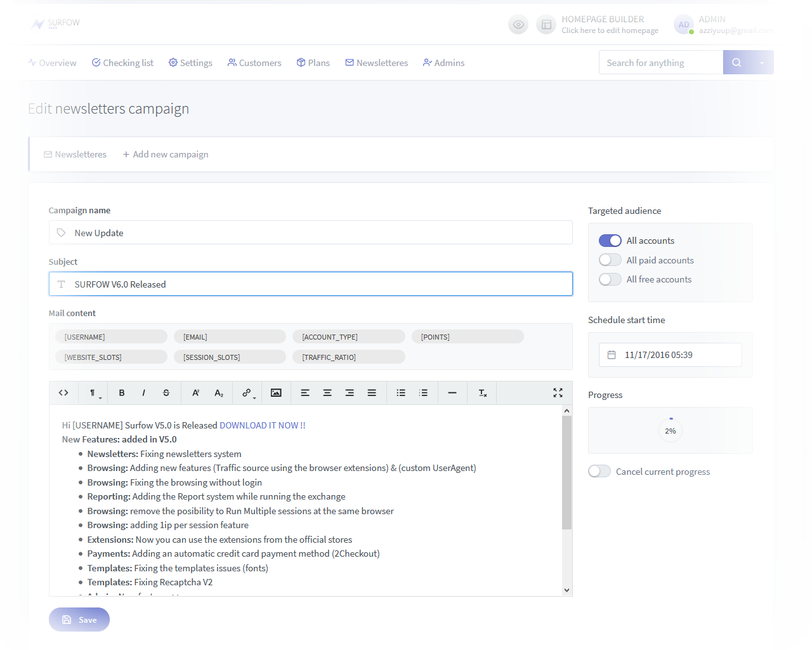Click the tag icon in Campaign name field
Image resolution: width=812 pixels, height=650 pixels.
(x=61, y=233)
